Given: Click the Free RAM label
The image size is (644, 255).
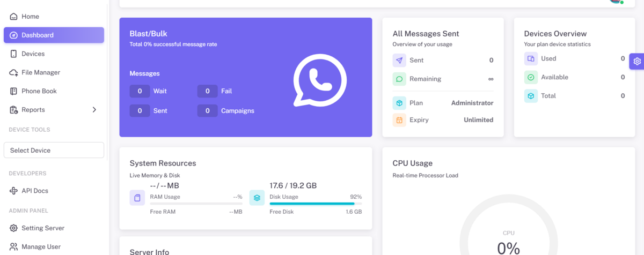Looking at the screenshot, I should coord(163,212).
